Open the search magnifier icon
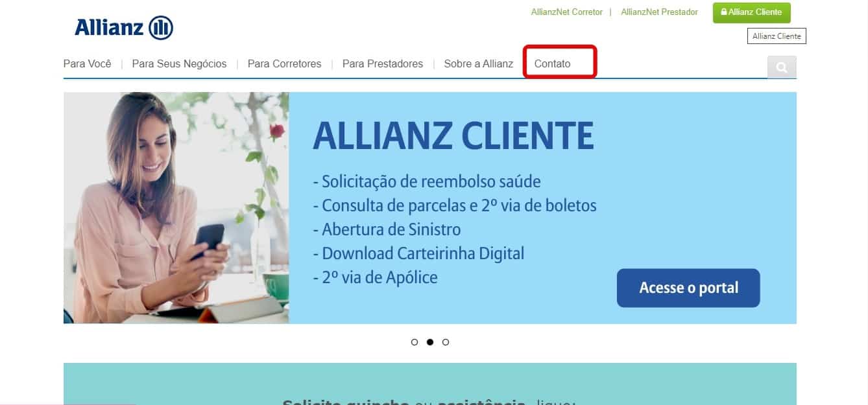 pos(782,67)
